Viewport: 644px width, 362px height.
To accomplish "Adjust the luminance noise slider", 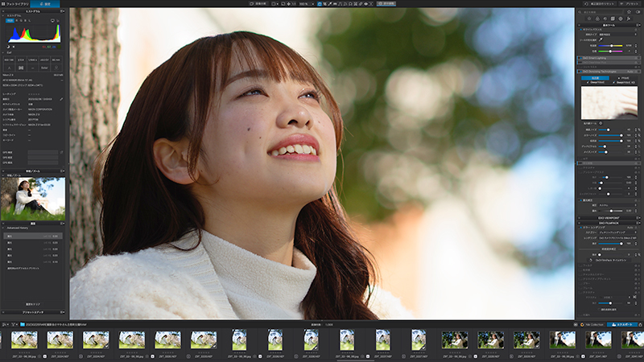I will [x=611, y=130].
